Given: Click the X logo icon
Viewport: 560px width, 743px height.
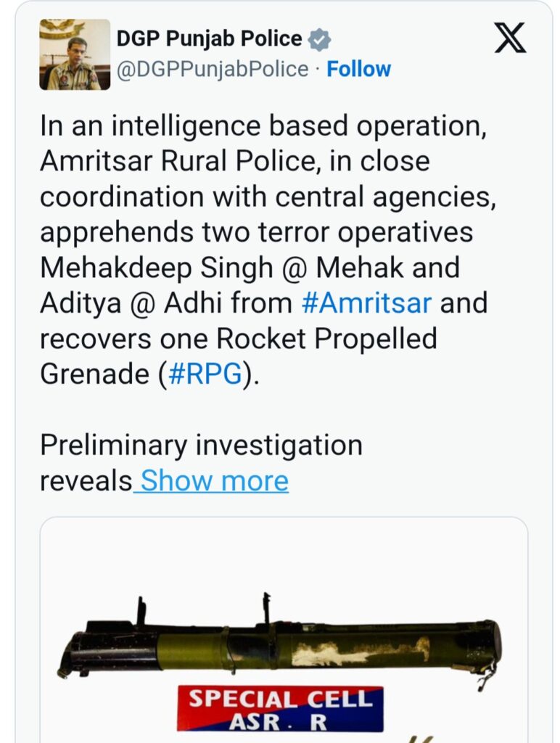Looking at the screenshot, I should pyautogui.click(x=510, y=38).
